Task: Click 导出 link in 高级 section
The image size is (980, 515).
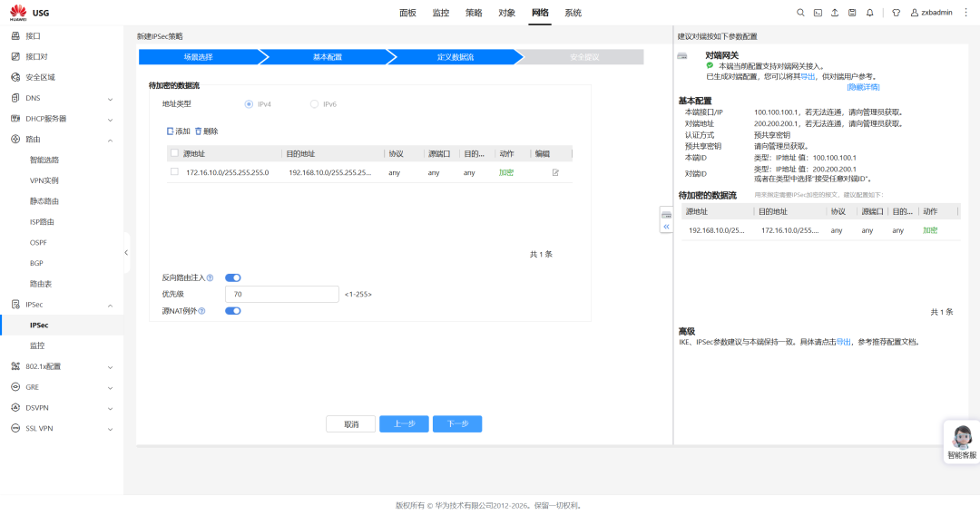Action: 844,342
